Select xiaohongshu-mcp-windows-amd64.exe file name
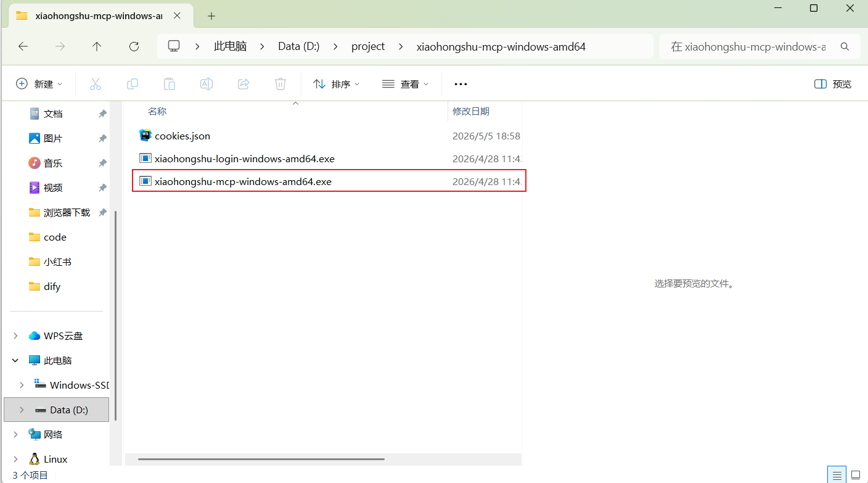Screen dimensions: 868x483 [x=243, y=181]
